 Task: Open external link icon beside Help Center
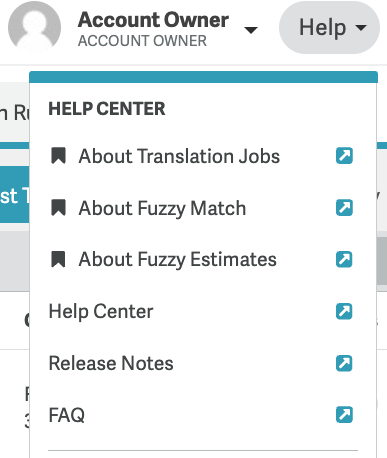click(x=344, y=311)
